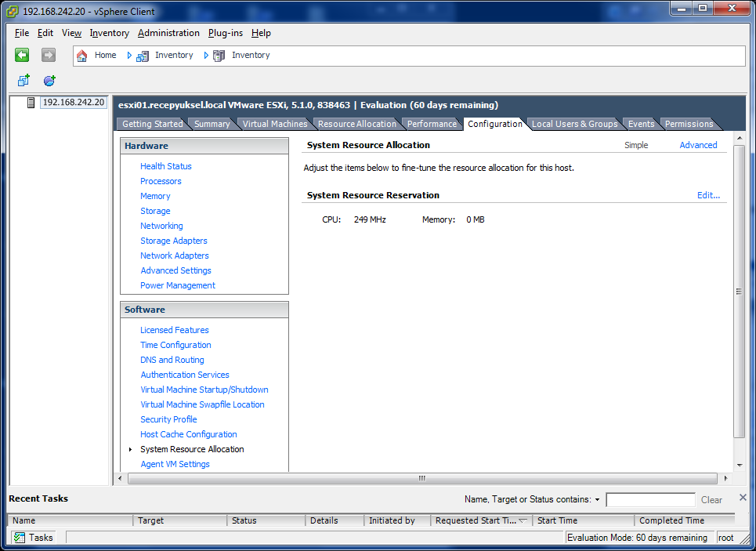The image size is (756, 551).
Task: Open Security Profile section
Action: tap(168, 420)
